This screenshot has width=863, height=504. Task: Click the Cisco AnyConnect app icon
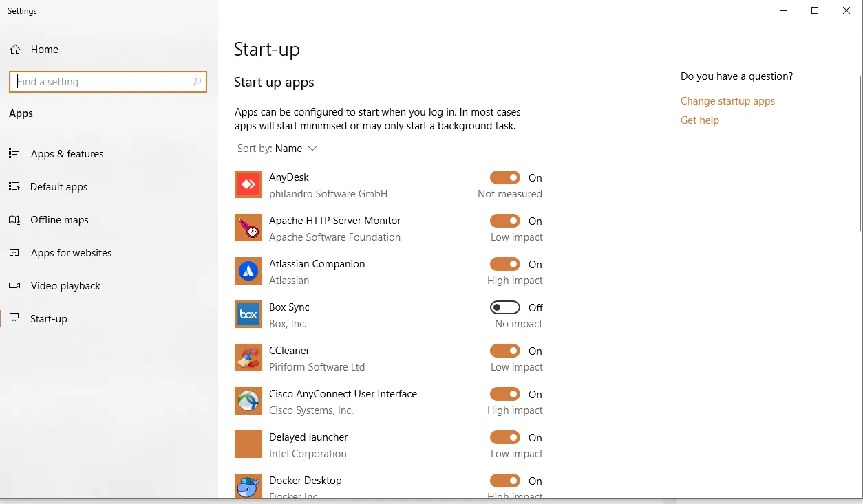[x=248, y=401]
